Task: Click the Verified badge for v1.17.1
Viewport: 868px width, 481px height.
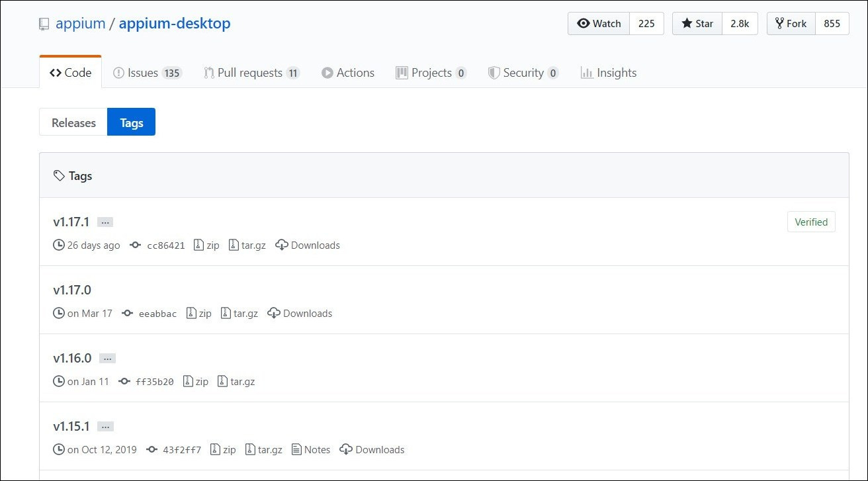Action: [811, 222]
